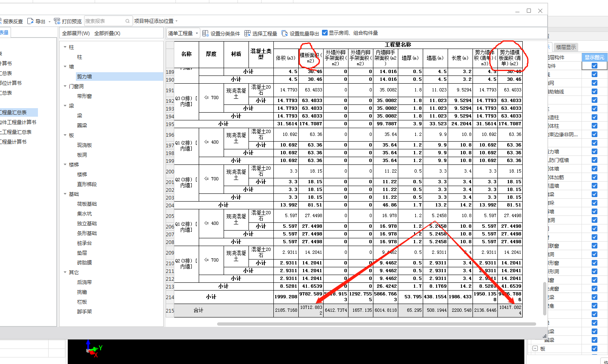Collapse the 楼梯 tree group
608x364 pixels.
click(x=65, y=164)
